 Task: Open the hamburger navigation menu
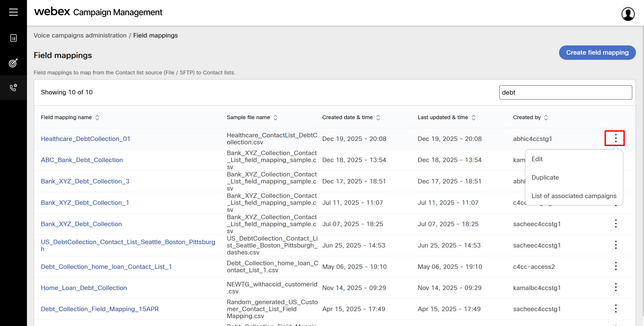point(13,12)
